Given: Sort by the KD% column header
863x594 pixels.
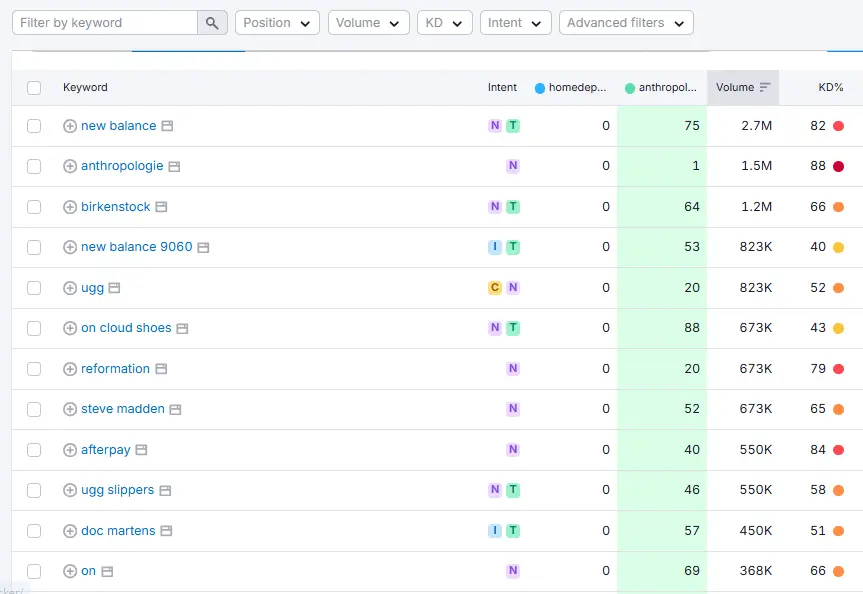Looking at the screenshot, I should tap(830, 87).
